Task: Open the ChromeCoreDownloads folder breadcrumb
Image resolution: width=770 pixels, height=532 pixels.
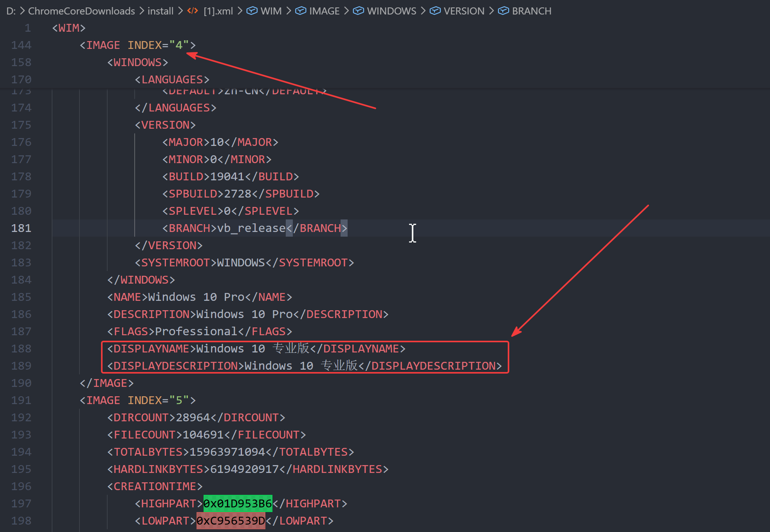Action: point(81,11)
